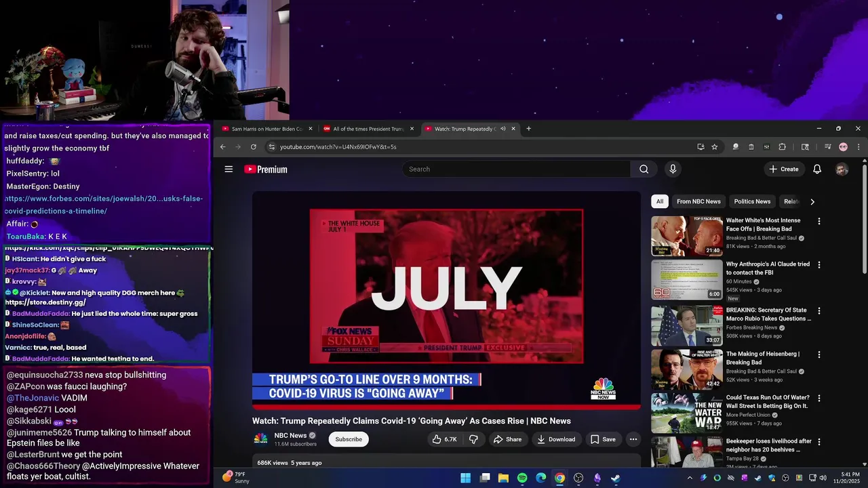Open options for Making of Heisenberg video

tap(818, 354)
